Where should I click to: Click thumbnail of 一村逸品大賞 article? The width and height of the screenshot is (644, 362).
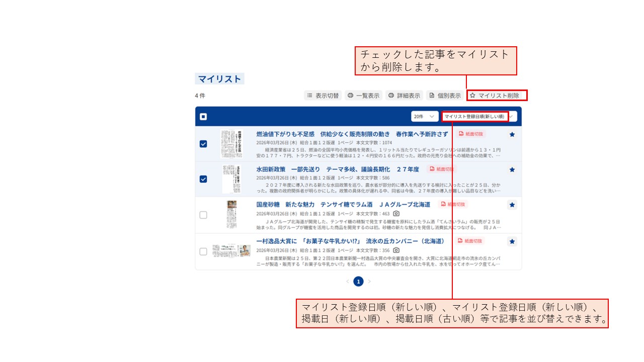coord(231,251)
